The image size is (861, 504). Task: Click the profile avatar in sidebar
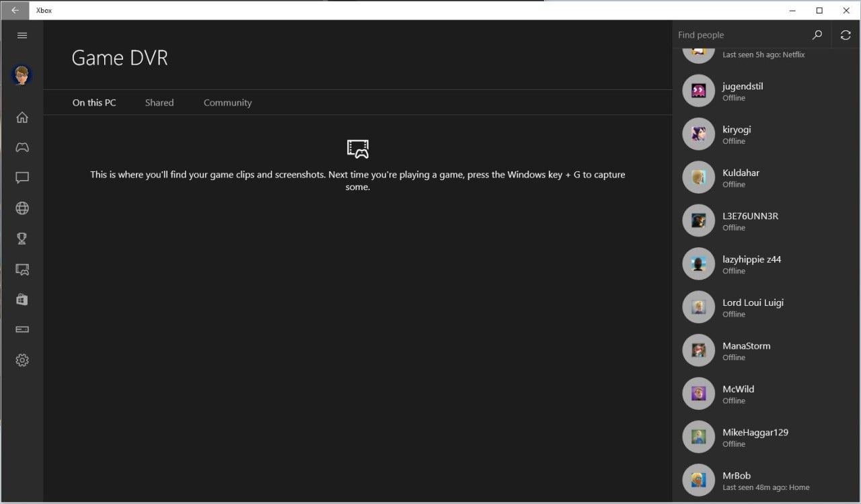click(22, 75)
